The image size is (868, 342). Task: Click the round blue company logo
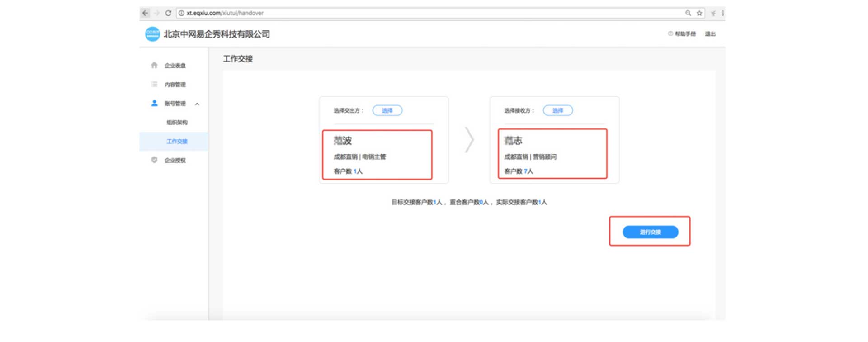pyautogui.click(x=152, y=34)
